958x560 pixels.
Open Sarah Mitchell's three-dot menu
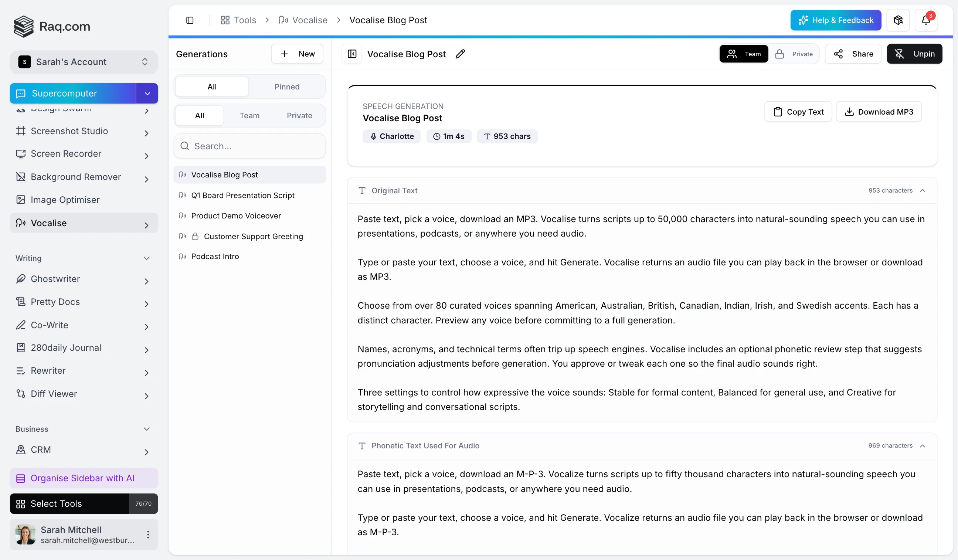pos(148,534)
